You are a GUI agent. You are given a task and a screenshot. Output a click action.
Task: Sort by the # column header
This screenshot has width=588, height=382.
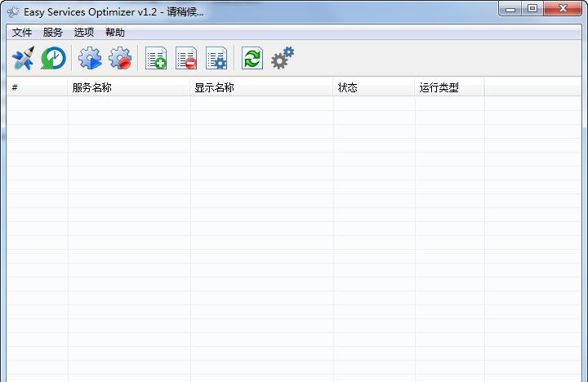[x=37, y=87]
